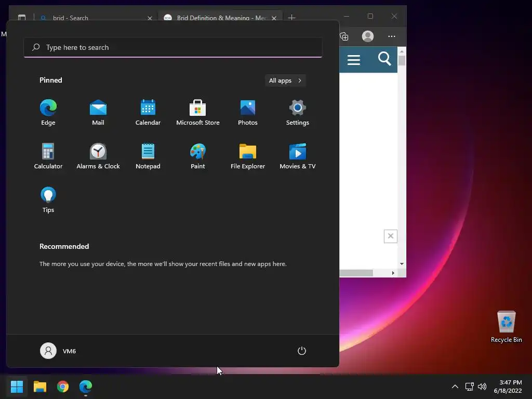Click the Edge vertical scrollbar up arrow

pyautogui.click(x=402, y=51)
